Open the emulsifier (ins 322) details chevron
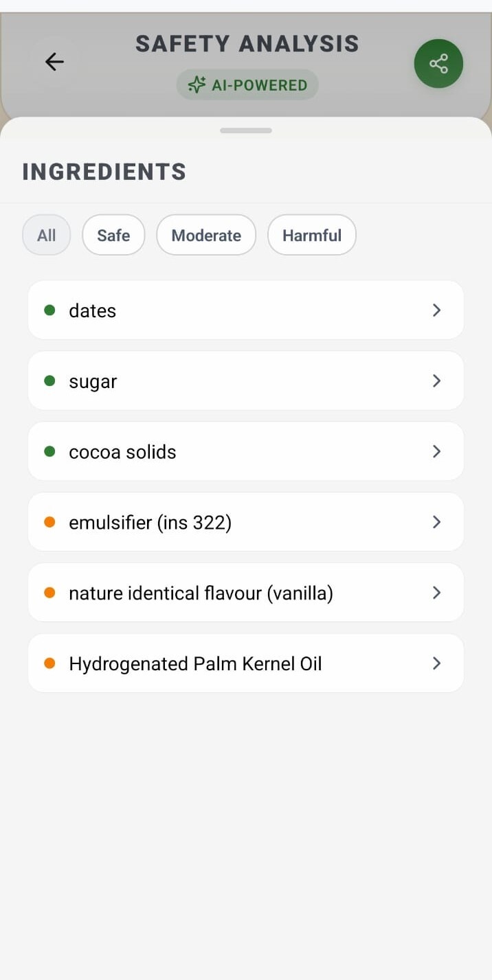 coord(436,522)
